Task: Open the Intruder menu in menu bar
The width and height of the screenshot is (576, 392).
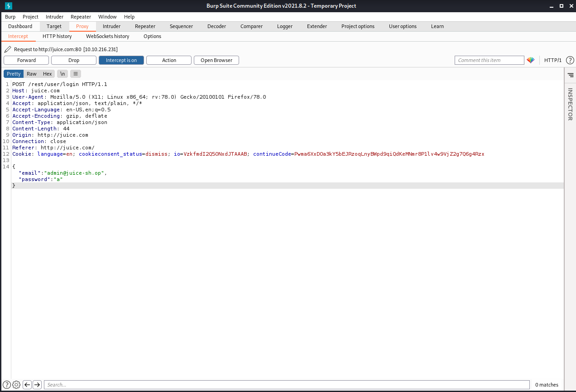Action: click(x=54, y=17)
